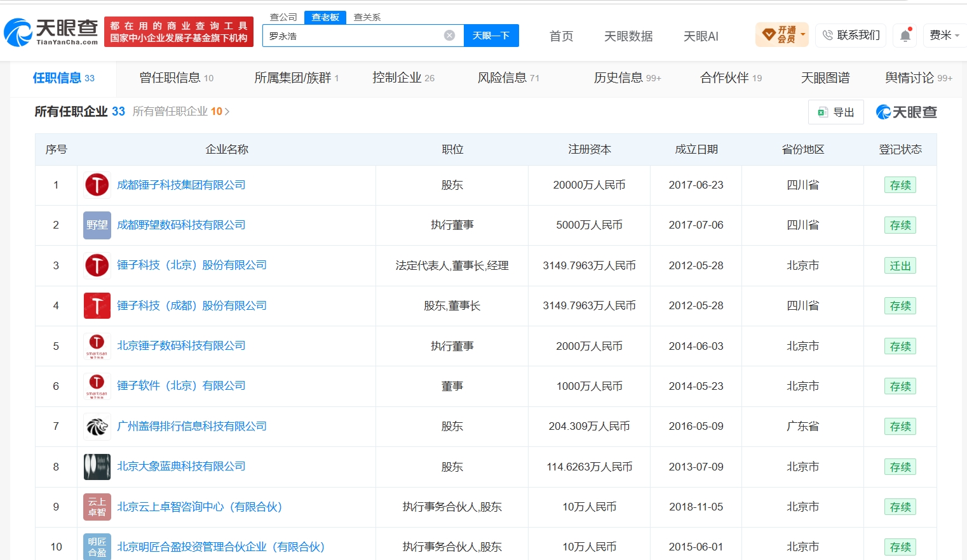Click the 导出 export button

(x=836, y=112)
